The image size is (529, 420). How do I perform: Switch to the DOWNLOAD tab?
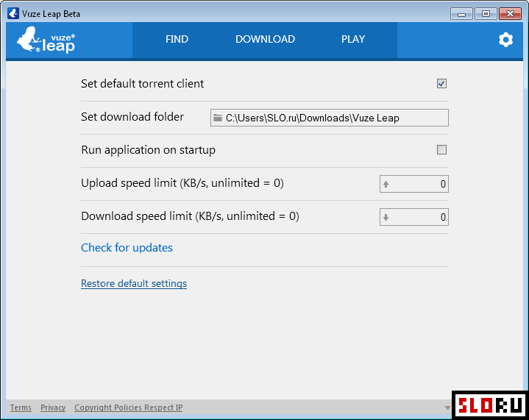click(x=265, y=39)
